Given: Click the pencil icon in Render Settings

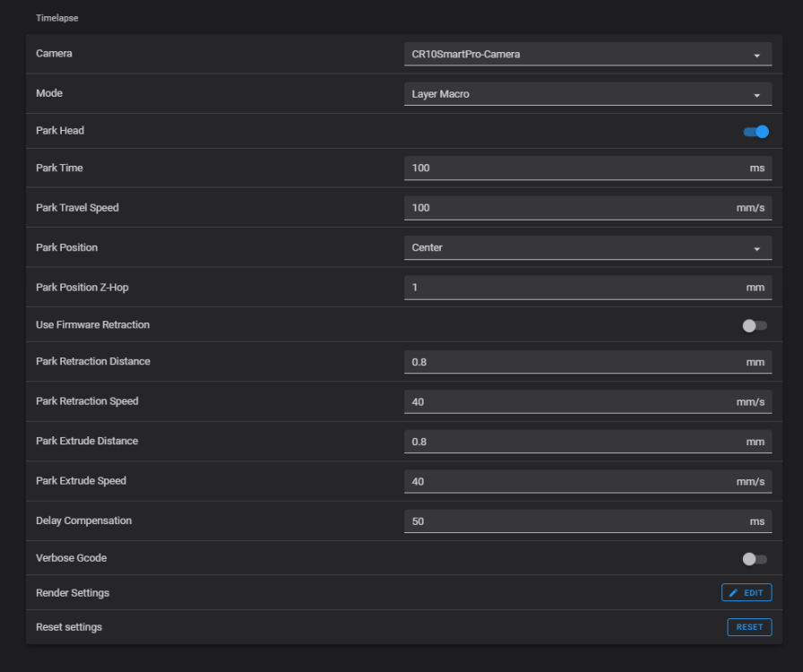Looking at the screenshot, I should click(x=734, y=593).
